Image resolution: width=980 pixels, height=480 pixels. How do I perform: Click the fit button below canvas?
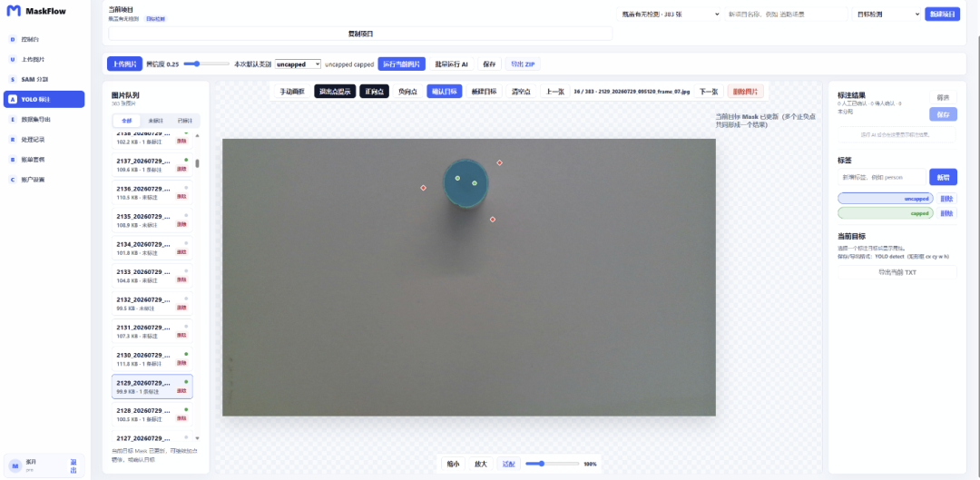point(509,464)
